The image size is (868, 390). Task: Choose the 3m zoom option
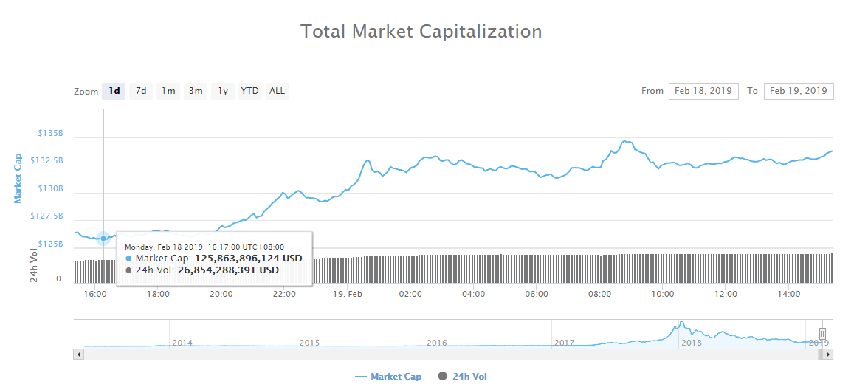click(196, 92)
